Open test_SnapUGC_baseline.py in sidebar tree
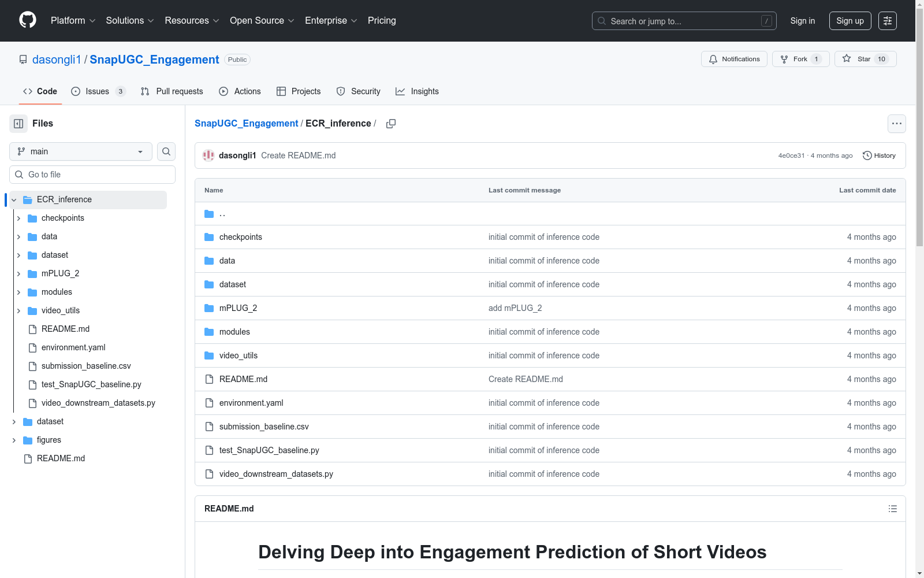This screenshot has width=924, height=578. (91, 384)
